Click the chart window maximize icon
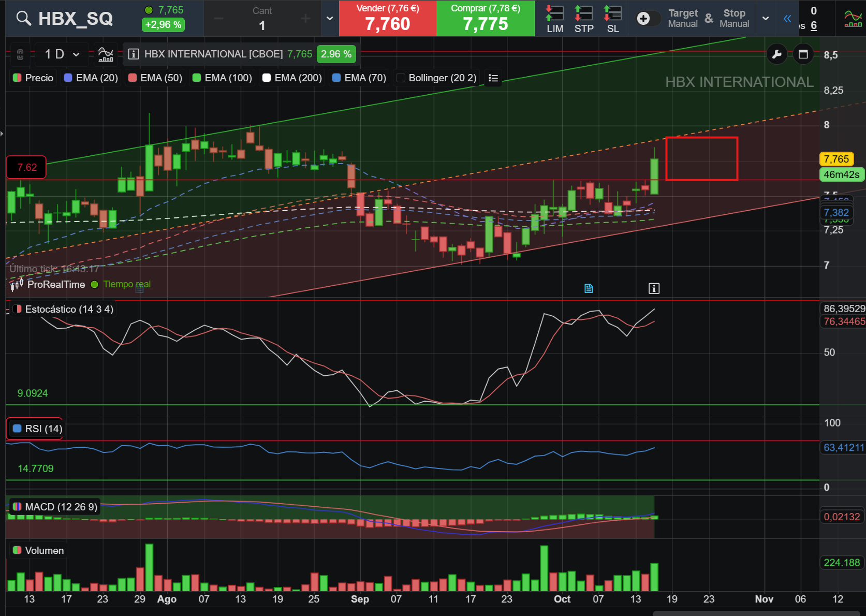 pyautogui.click(x=803, y=54)
